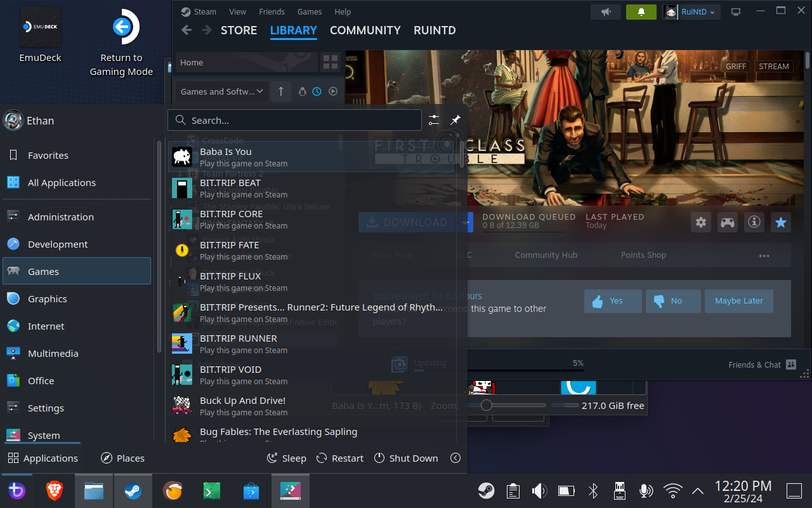The image size is (812, 508).
Task: Expand more power options chevron
Action: coord(455,458)
